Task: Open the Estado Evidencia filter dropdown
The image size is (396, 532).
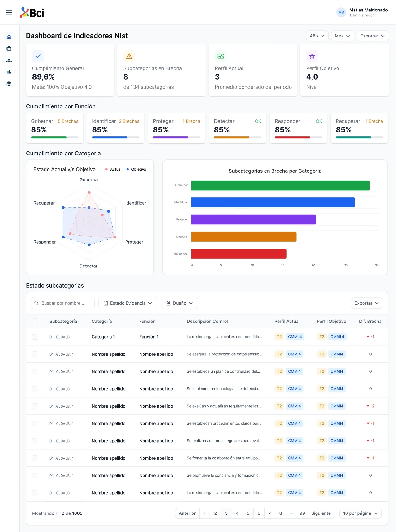Action: (128, 303)
